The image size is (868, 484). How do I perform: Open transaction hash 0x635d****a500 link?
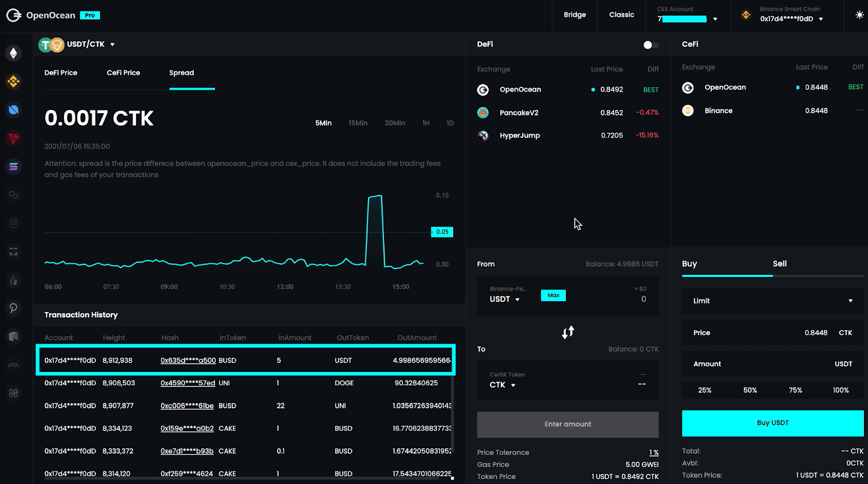tap(188, 360)
